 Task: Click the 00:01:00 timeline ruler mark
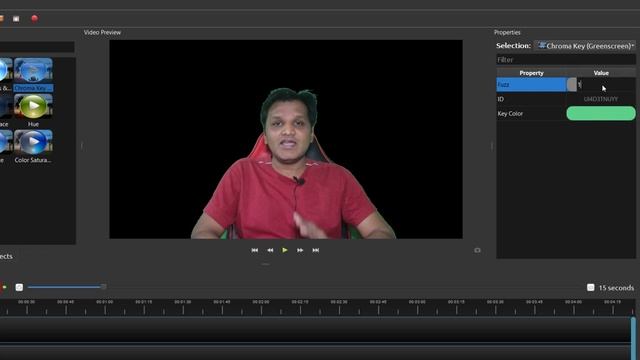[x=104, y=302]
